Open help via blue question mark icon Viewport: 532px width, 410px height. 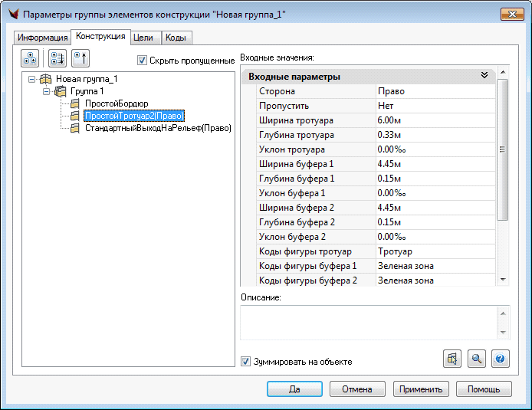pos(501,359)
